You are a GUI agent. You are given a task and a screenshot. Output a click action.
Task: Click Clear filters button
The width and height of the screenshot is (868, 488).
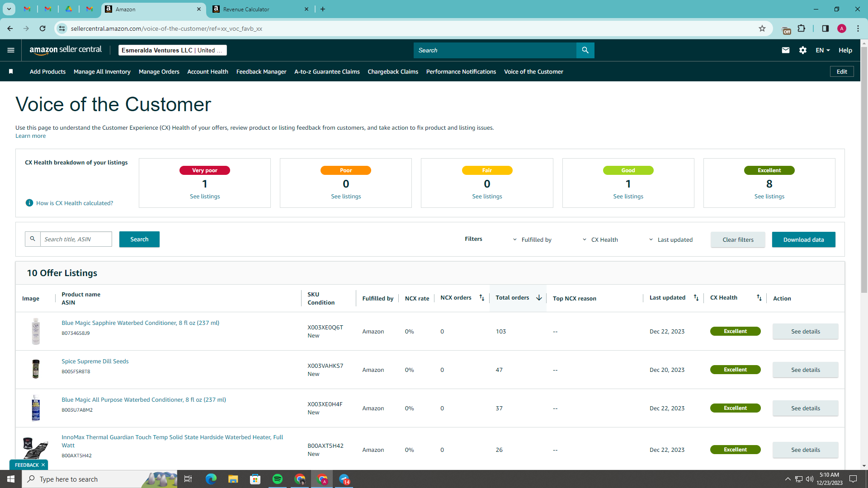(738, 239)
